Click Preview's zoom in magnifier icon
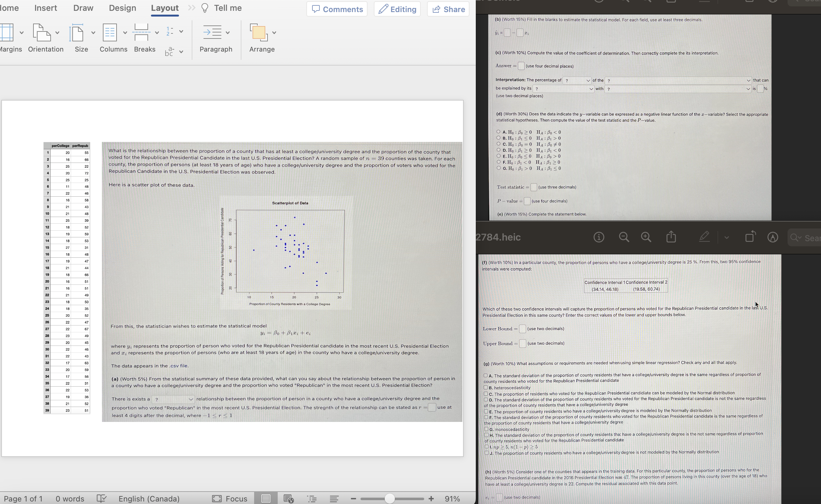Viewport: 821px width, 504px height. [x=646, y=237]
